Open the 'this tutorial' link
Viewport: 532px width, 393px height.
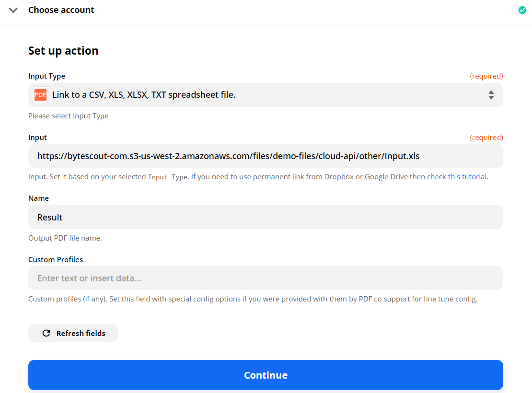click(467, 177)
